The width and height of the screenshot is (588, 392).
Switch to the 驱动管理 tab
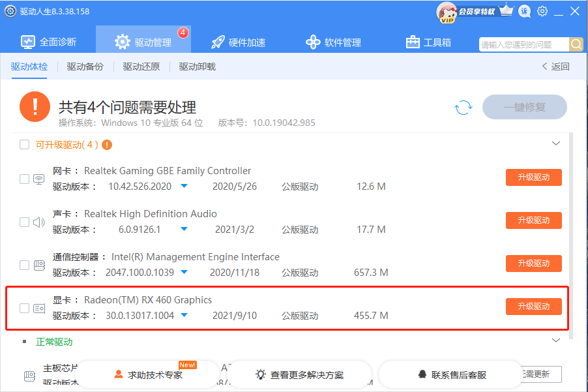(x=143, y=39)
